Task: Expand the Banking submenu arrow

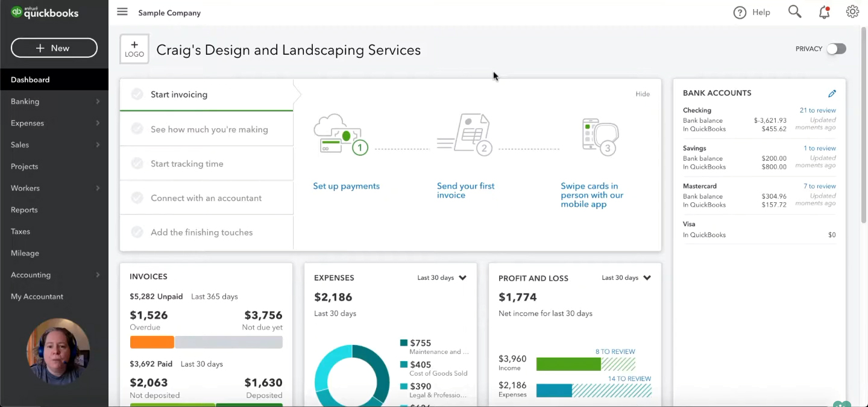Action: point(98,102)
